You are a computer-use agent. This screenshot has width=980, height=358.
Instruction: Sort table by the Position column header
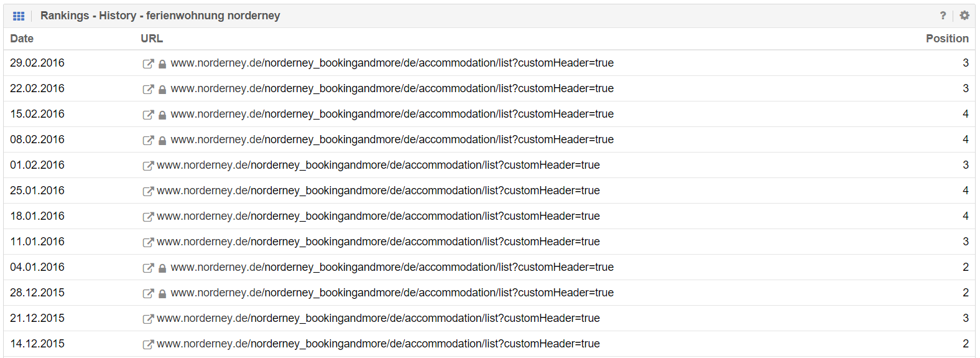click(946, 39)
